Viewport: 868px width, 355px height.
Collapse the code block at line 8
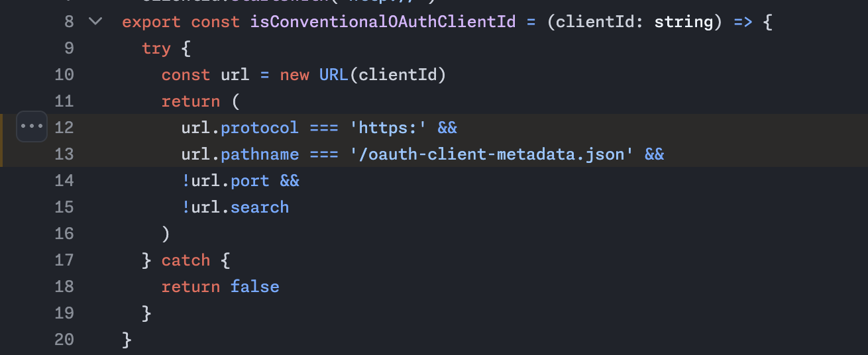click(x=95, y=21)
